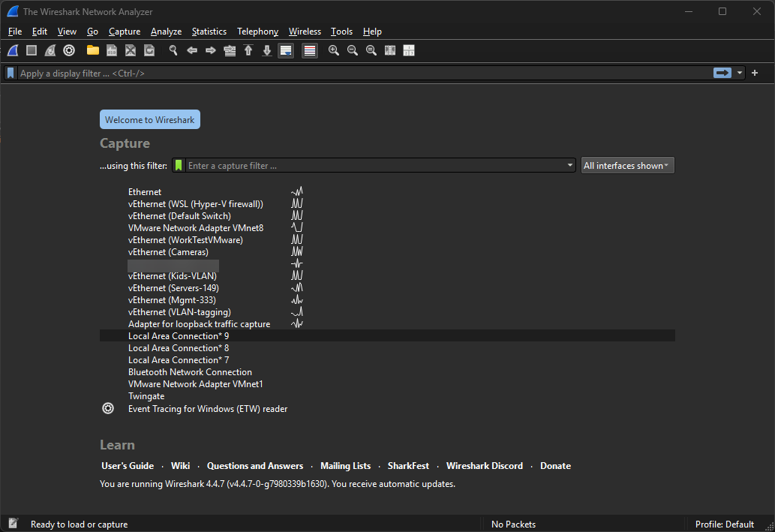Toggle the colorize packet list button
775x532 pixels.
(x=310, y=50)
